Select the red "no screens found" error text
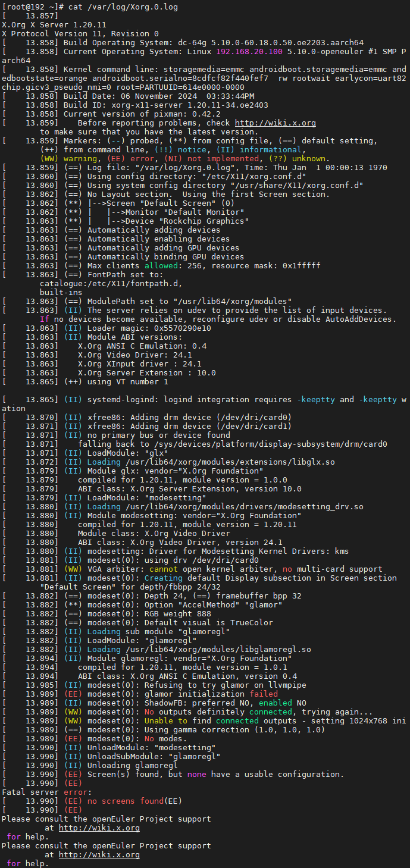This screenshot has width=410, height=868. 125,801
